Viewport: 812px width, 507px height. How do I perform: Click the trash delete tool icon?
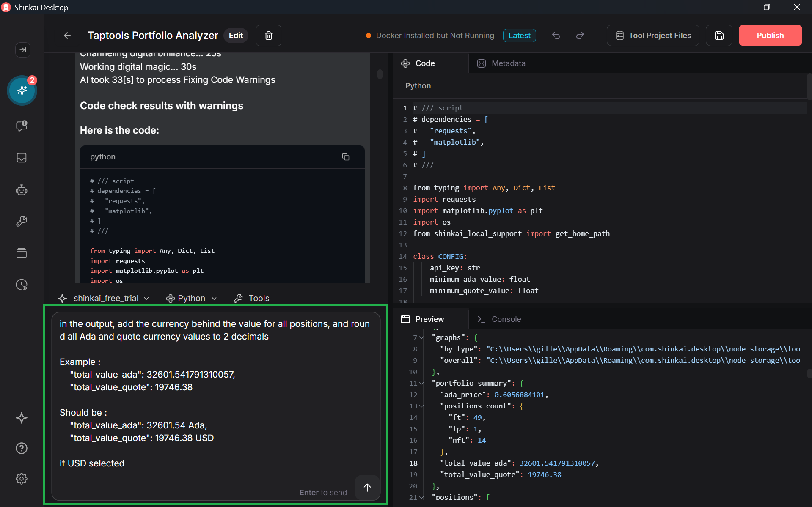(268, 36)
